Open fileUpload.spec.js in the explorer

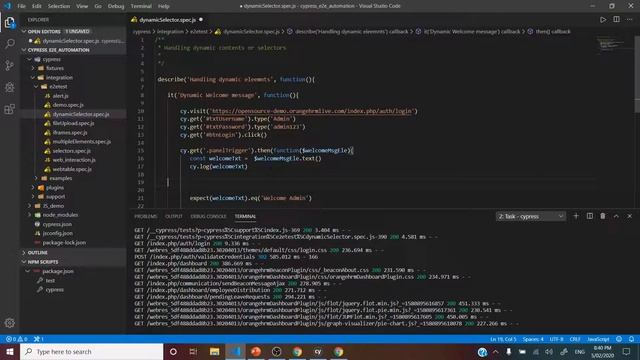(x=73, y=123)
